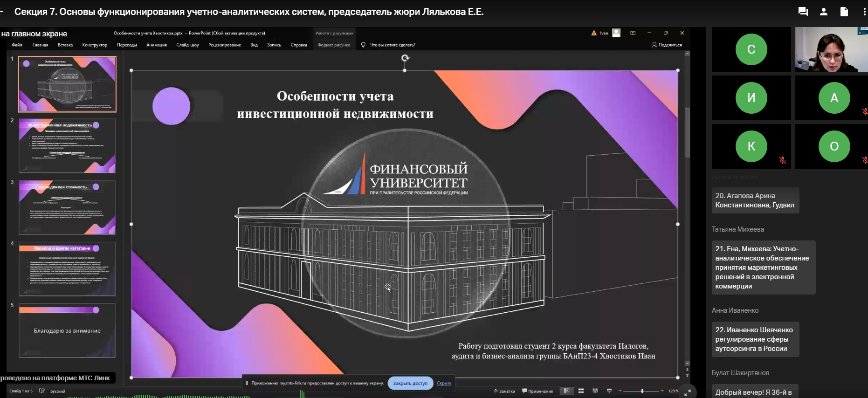Open the Главная ribbon tab

pyautogui.click(x=41, y=45)
